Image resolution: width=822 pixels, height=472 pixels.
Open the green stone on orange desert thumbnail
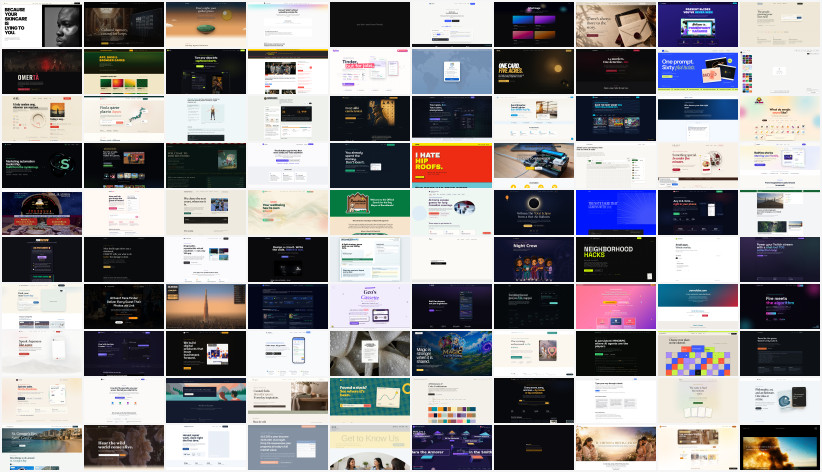pyautogui.click(x=206, y=25)
